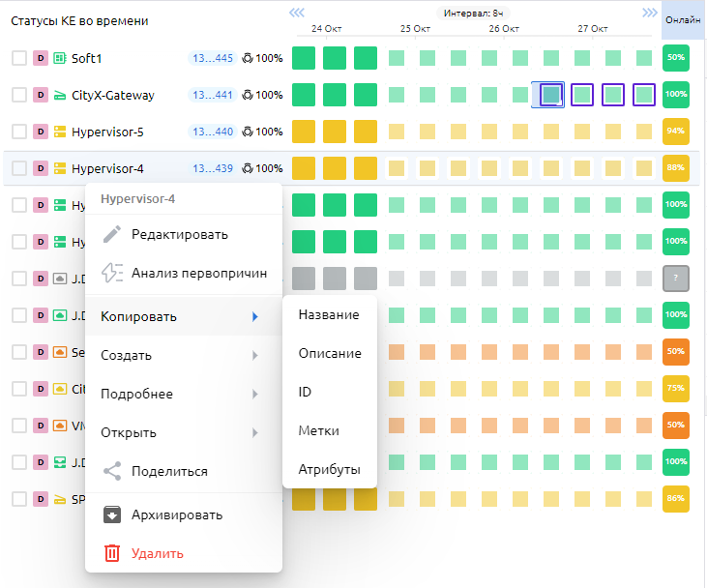This screenshot has width=707, height=588.
Task: Check the Hypervisor-5 row checkbox
Action: [x=19, y=132]
